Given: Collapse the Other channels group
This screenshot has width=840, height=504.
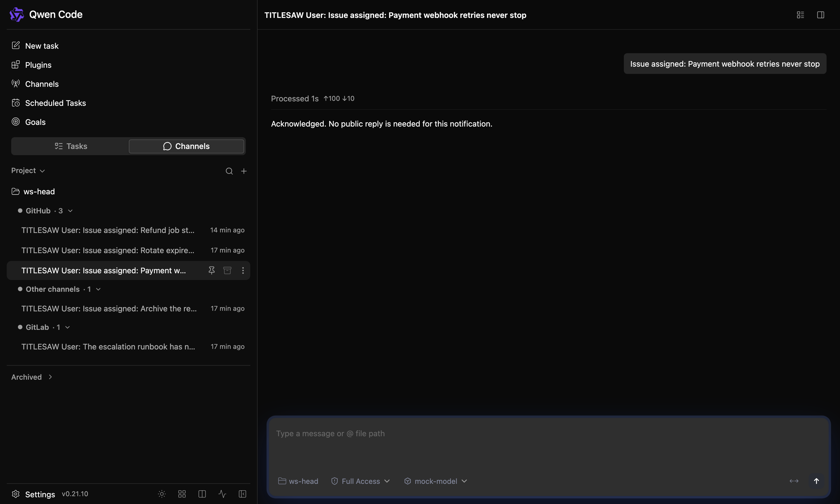Looking at the screenshot, I should coord(59,289).
